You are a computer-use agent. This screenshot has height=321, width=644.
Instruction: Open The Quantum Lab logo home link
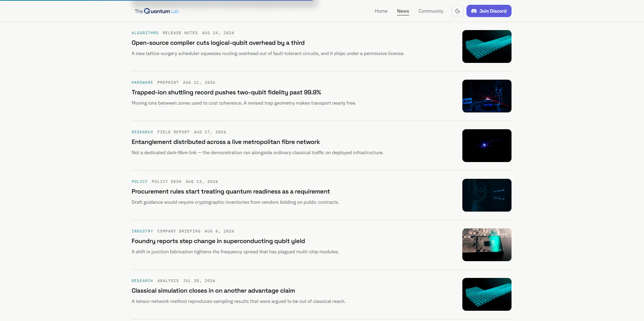coord(156,11)
